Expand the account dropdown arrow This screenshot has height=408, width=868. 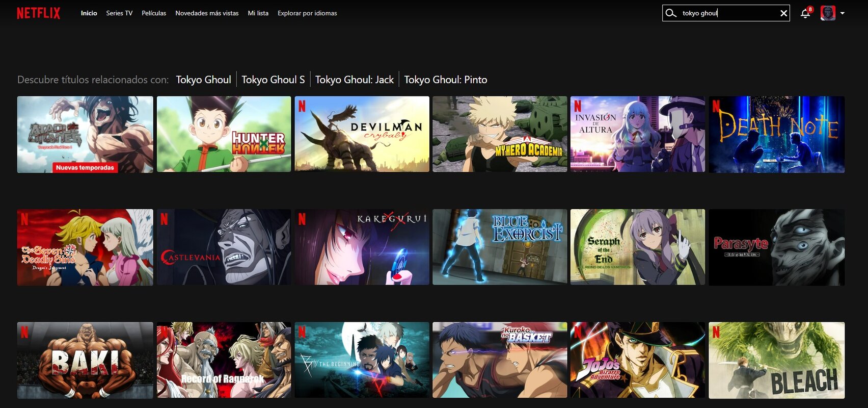coord(843,13)
